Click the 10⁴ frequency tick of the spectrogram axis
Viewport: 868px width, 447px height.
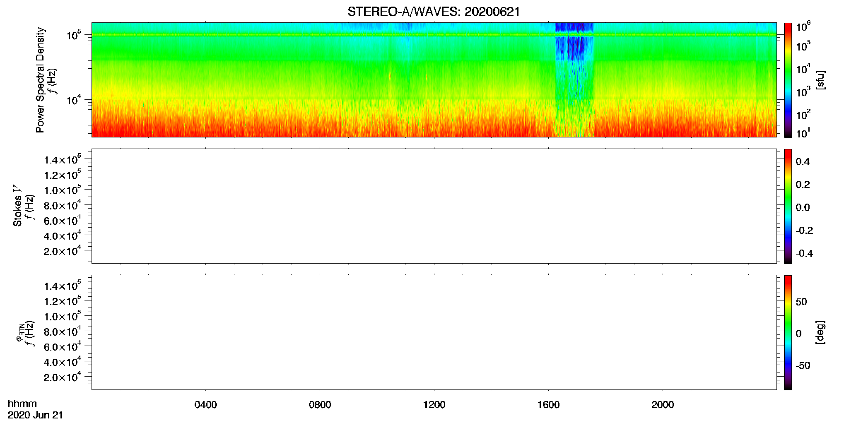click(x=74, y=100)
